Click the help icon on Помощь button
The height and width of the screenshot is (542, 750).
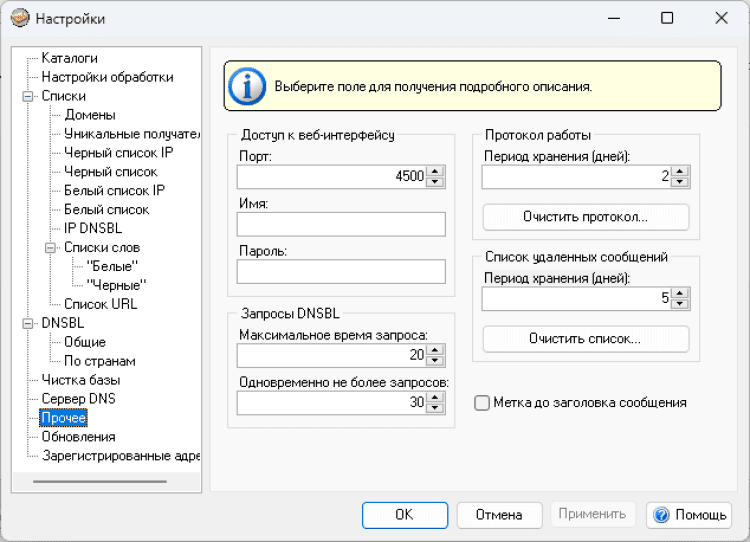660,515
